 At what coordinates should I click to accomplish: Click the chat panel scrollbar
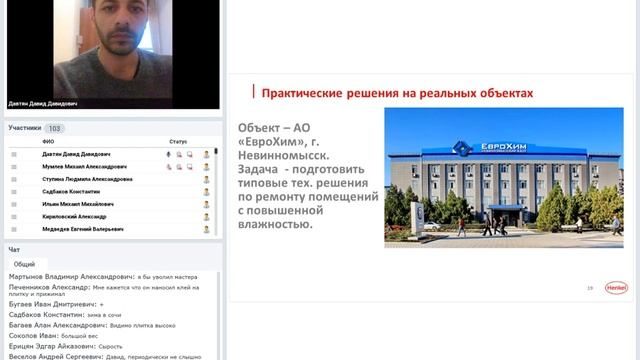click(x=218, y=316)
